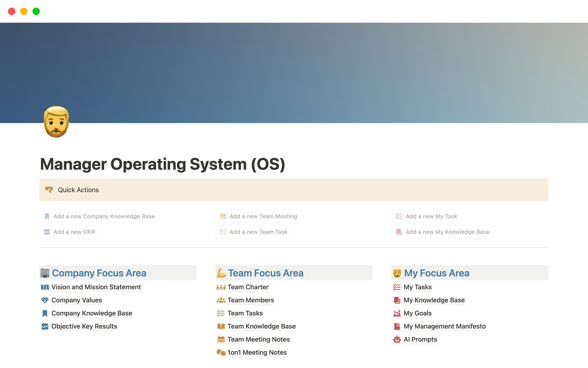Click the map icon beside Vision and Mission Statement
Viewport: 588px width, 368px height.
45,287
